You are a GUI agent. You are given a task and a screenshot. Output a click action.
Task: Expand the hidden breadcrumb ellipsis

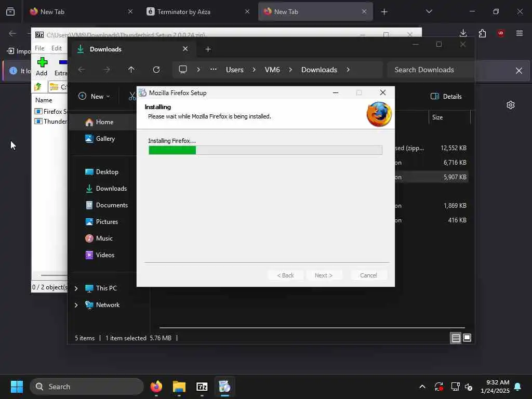(x=213, y=69)
